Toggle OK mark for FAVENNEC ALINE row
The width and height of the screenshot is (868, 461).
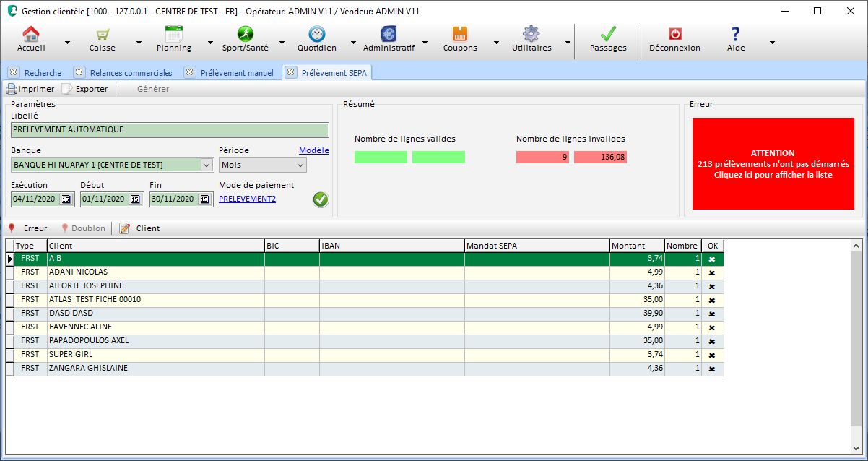[712, 327]
